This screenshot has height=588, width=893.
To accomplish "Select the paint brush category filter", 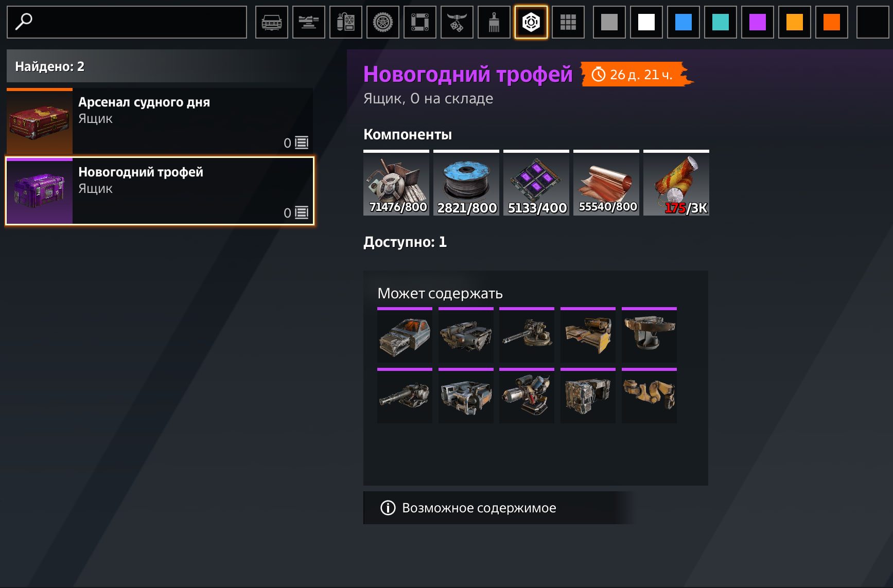I will click(x=494, y=22).
